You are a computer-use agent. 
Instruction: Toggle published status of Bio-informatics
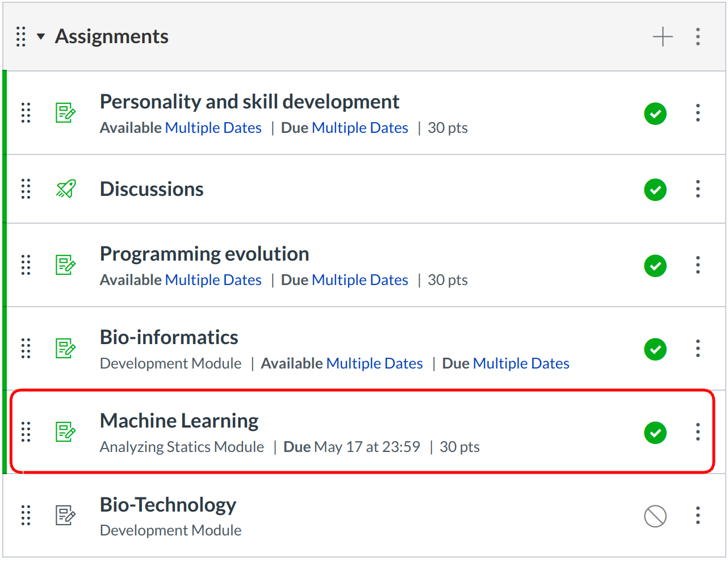click(x=655, y=349)
